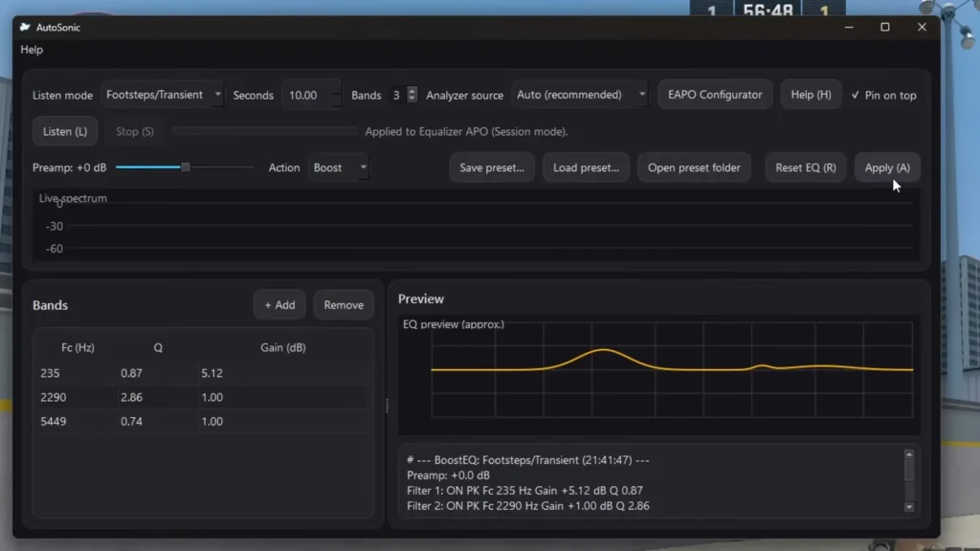Add a new band with + Add

point(279,305)
